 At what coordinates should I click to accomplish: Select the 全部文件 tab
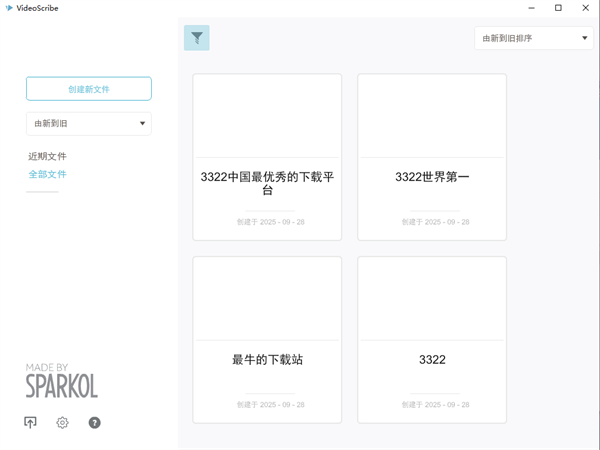pyautogui.click(x=47, y=174)
